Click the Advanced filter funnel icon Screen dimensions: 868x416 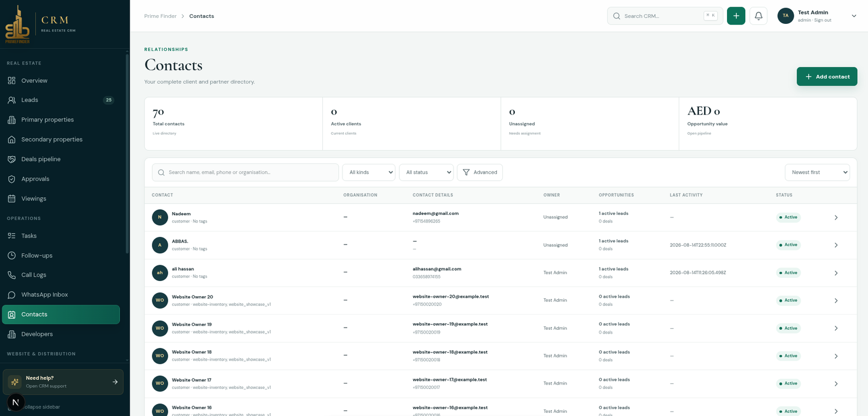(466, 172)
